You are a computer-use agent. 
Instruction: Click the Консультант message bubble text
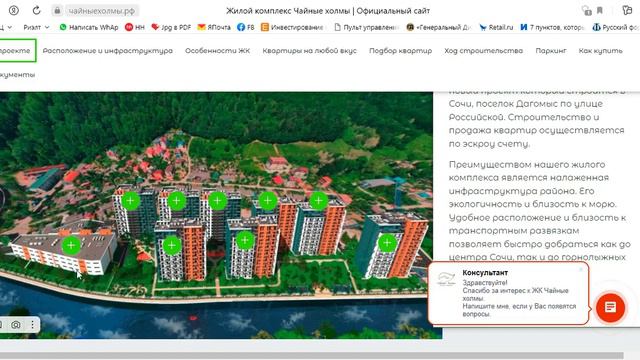[519, 298]
